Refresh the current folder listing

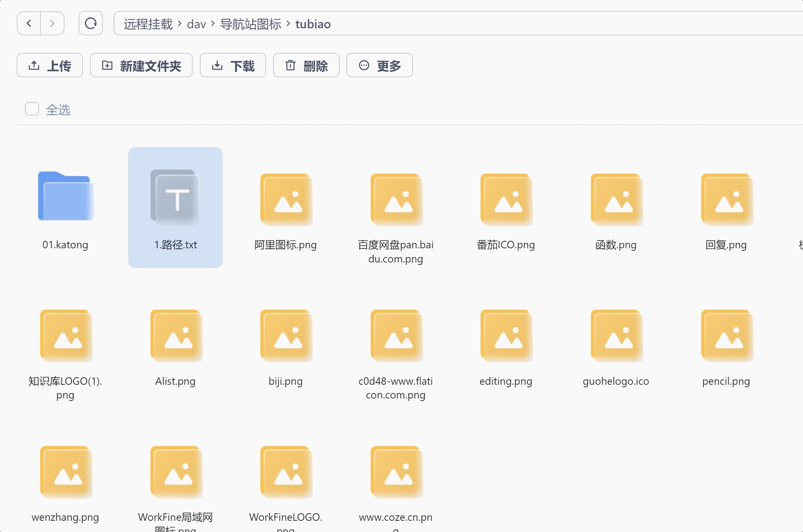coord(91,23)
